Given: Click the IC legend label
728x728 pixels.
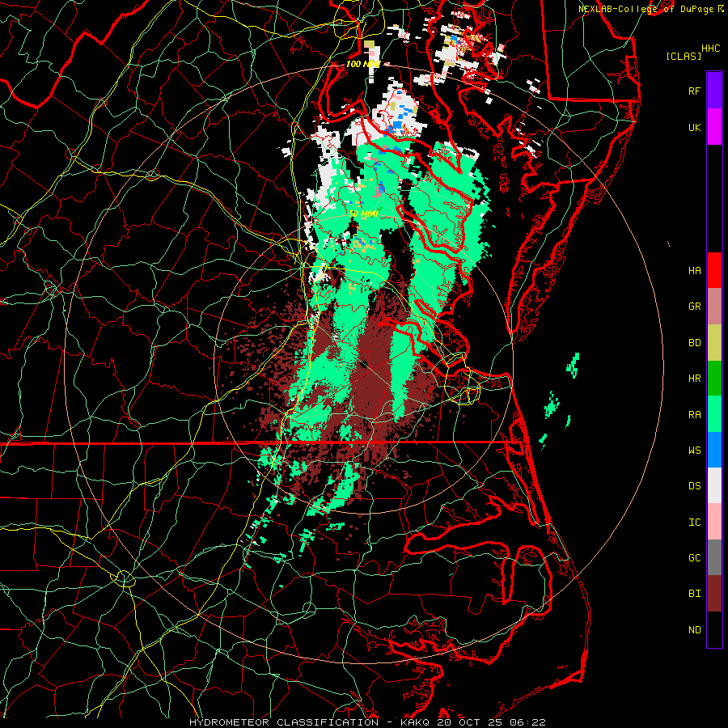Looking at the screenshot, I should (x=694, y=523).
